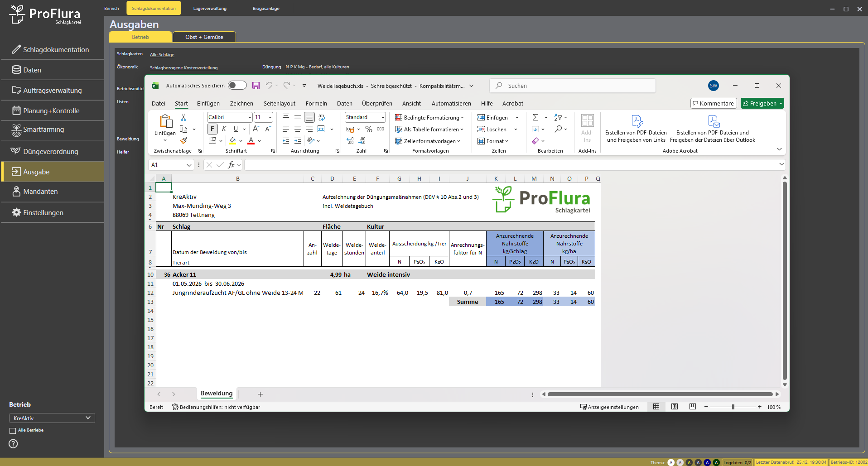Apply Bold formatting button
The width and height of the screenshot is (868, 466).
tap(212, 129)
